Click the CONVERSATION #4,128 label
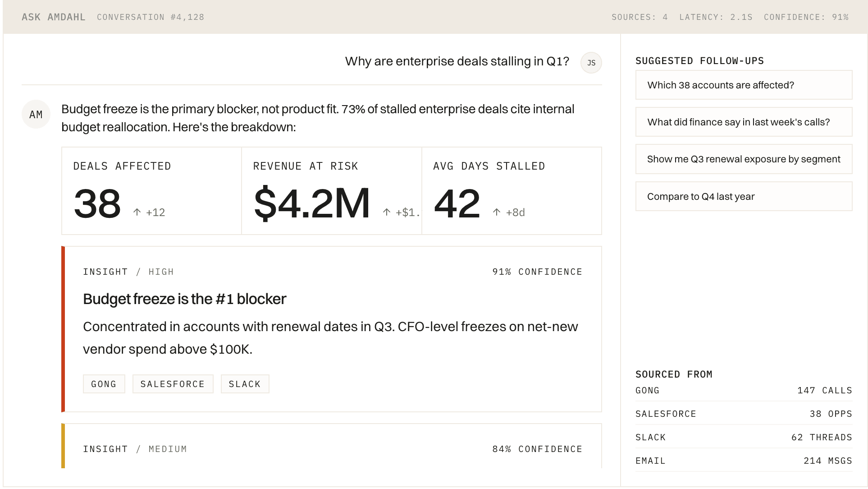This screenshot has width=868, height=489. pos(150,17)
